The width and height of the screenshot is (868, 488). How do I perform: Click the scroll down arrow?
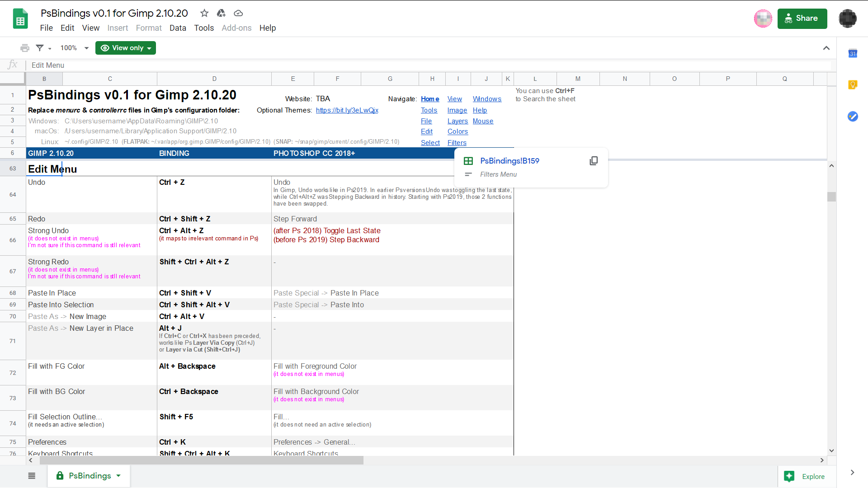coord(831,450)
